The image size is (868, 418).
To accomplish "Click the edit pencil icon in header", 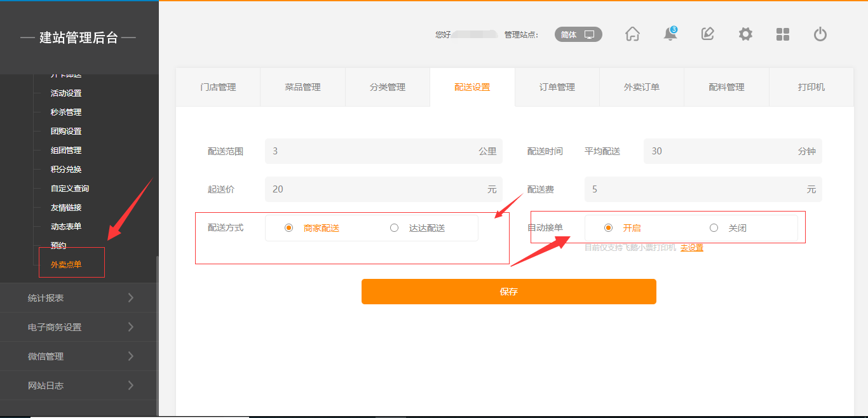I will [x=708, y=34].
